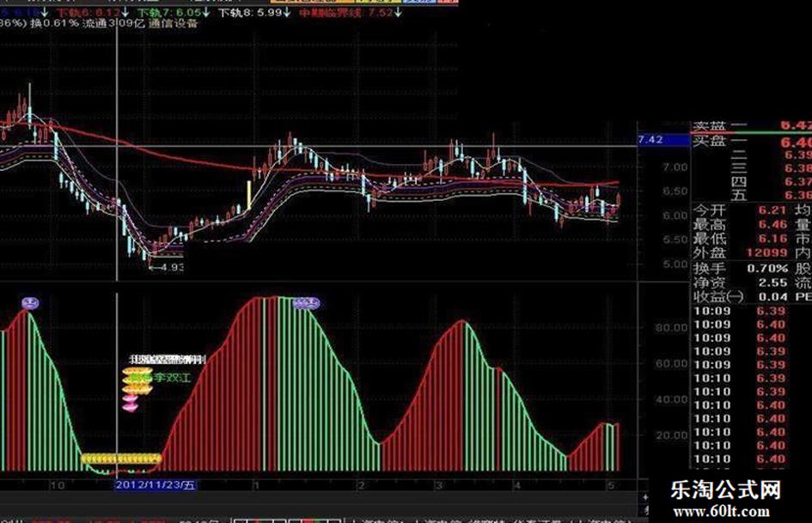Screen dimensions: 812x523
Task: Click the 4.93 low price annotation
Action: [x=166, y=267]
